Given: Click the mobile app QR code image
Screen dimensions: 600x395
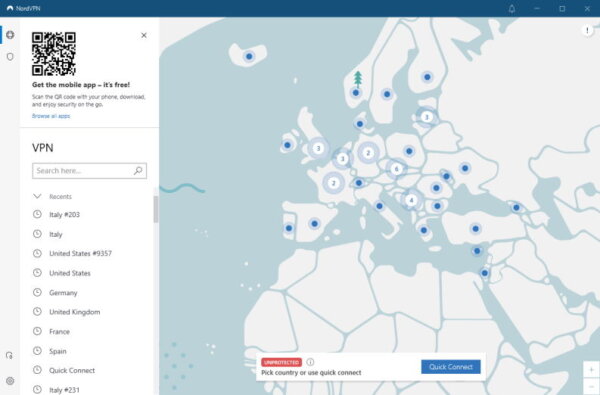Looking at the screenshot, I should click(54, 54).
